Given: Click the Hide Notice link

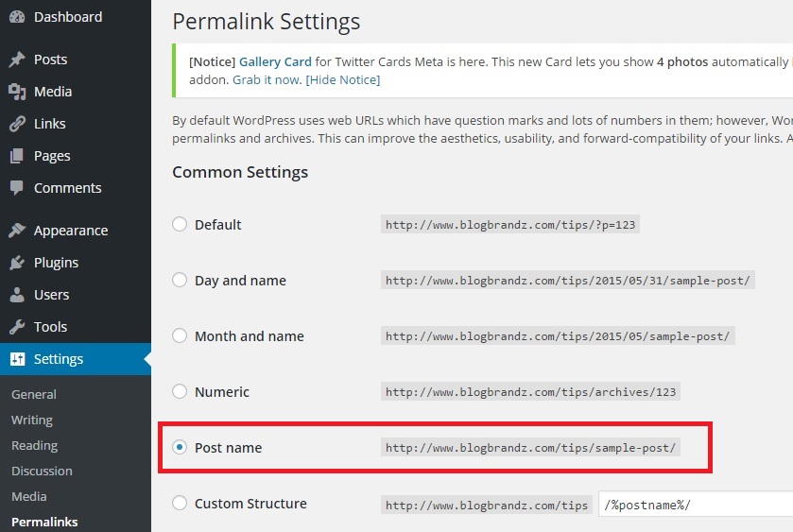Looking at the screenshot, I should pyautogui.click(x=342, y=80).
